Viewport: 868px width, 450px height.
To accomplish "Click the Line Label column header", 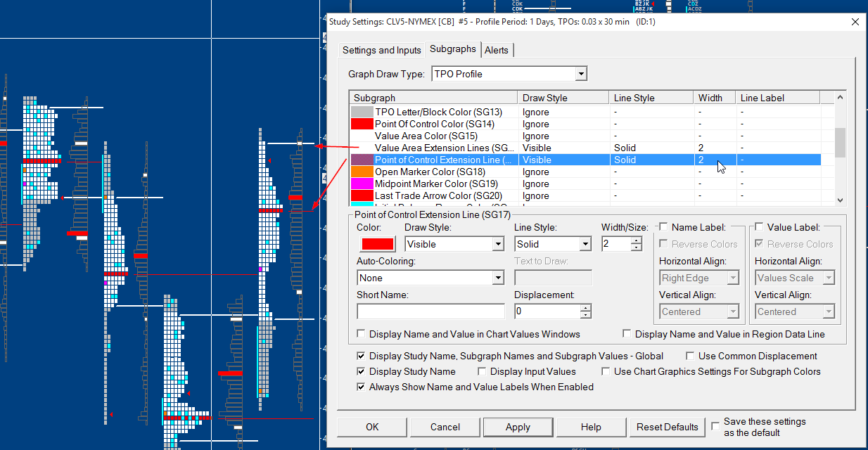I will click(x=778, y=98).
